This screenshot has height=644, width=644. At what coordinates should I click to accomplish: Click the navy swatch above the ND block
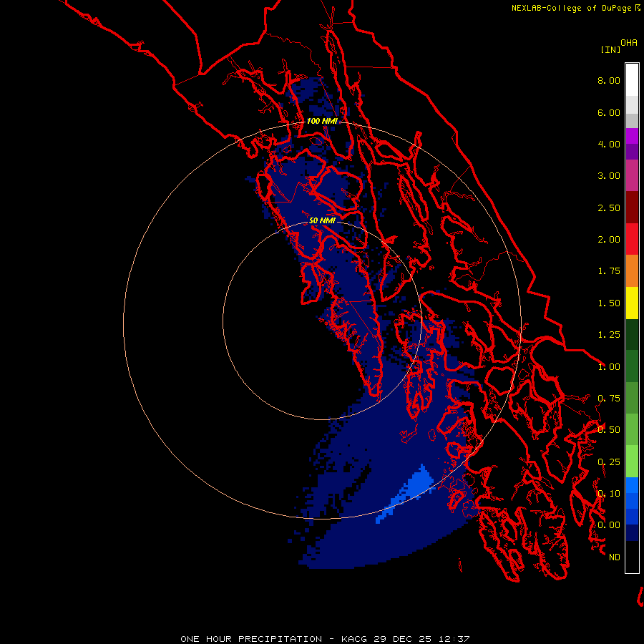(632, 533)
